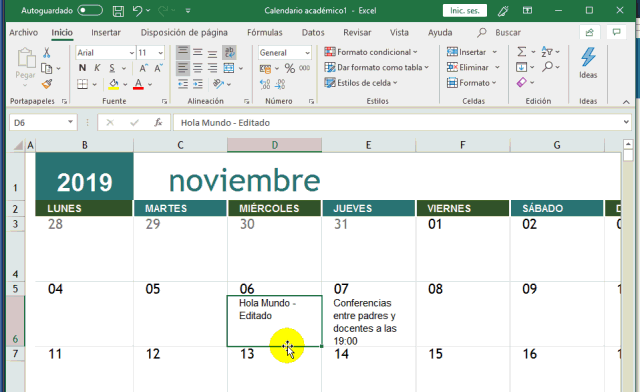
Task: Open Fuente dialog launcher
Action: 164,101
